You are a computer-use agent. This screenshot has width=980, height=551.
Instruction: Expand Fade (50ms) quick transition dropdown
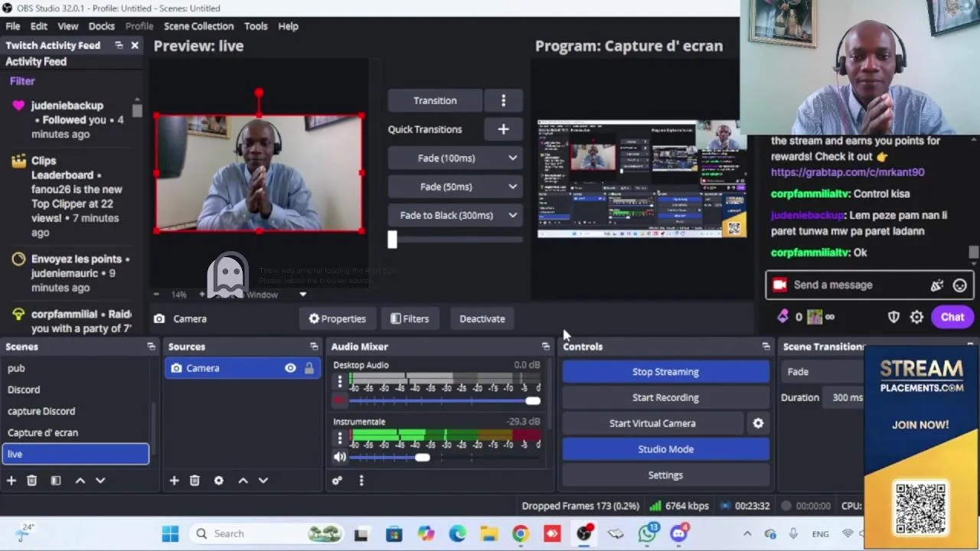[x=512, y=187]
